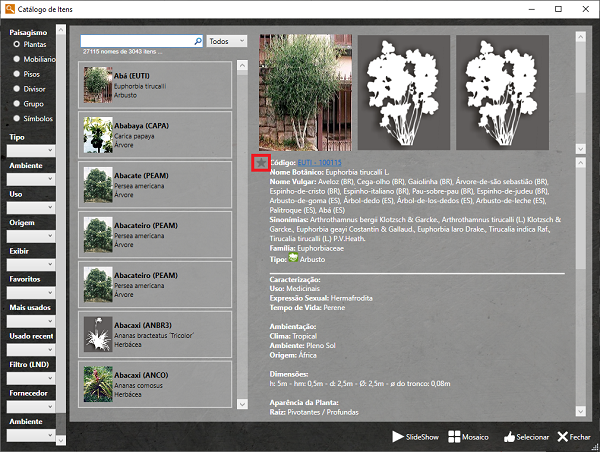This screenshot has width=600, height=452.
Task: Select the Mobiliário radio button
Action: 16,59
